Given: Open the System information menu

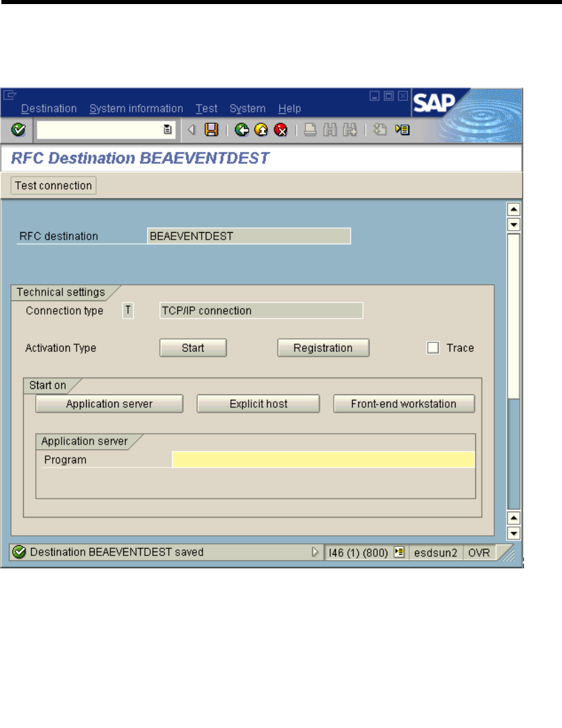Looking at the screenshot, I should tap(136, 109).
